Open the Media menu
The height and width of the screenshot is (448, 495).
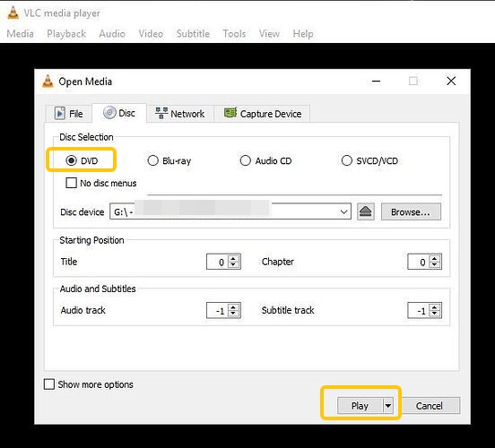[21, 33]
